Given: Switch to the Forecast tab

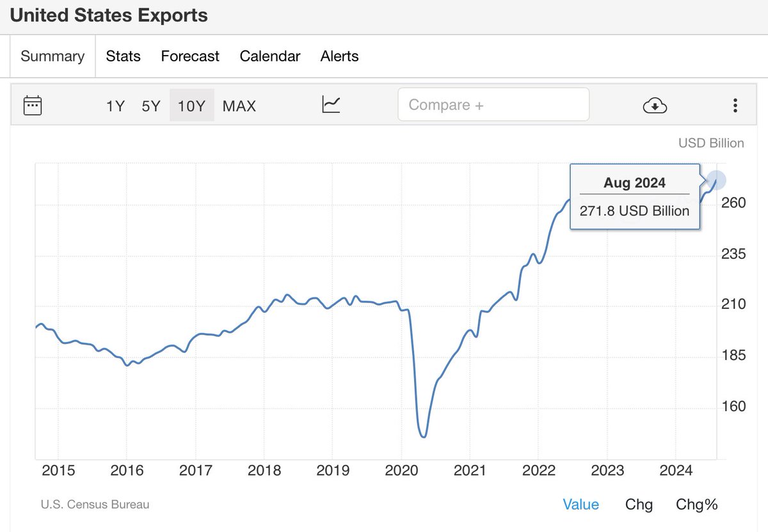Looking at the screenshot, I should [190, 56].
